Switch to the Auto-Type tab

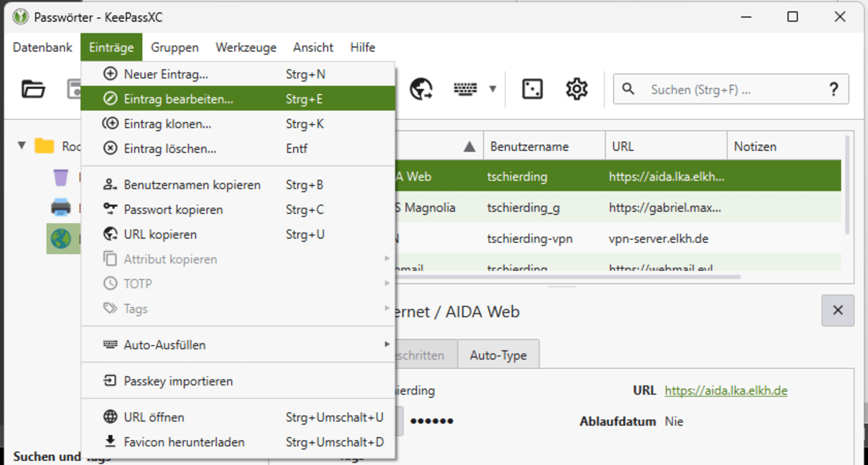[498, 355]
